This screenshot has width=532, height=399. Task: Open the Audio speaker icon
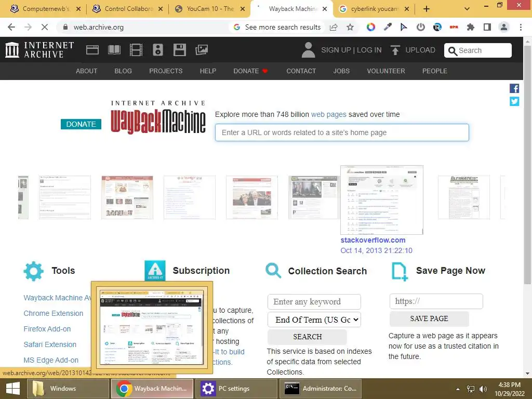158,50
